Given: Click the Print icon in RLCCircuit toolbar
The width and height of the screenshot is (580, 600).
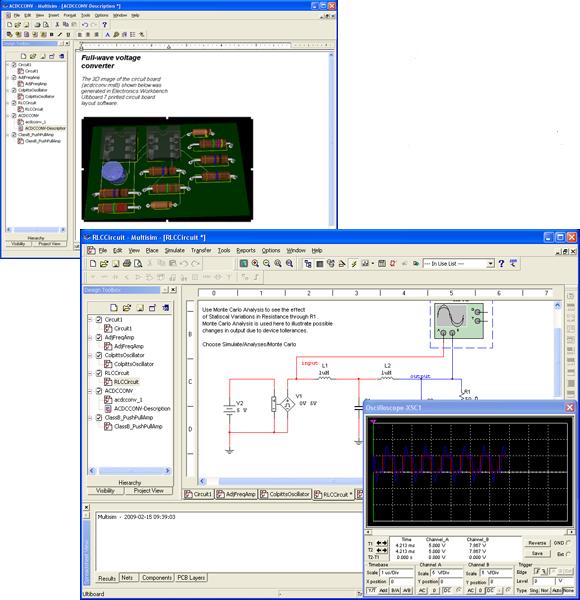Looking at the screenshot, I should point(127,264).
